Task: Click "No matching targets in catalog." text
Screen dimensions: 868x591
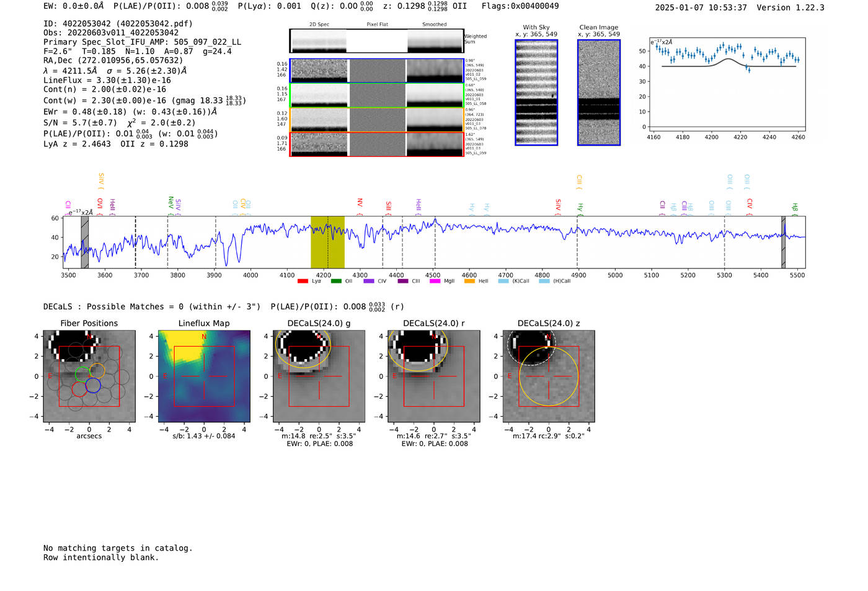Action: (118, 548)
